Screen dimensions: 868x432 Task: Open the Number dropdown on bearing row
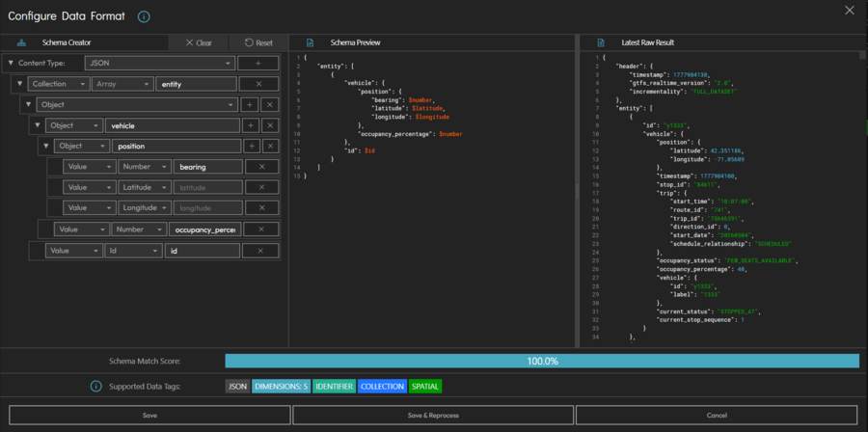coord(145,167)
